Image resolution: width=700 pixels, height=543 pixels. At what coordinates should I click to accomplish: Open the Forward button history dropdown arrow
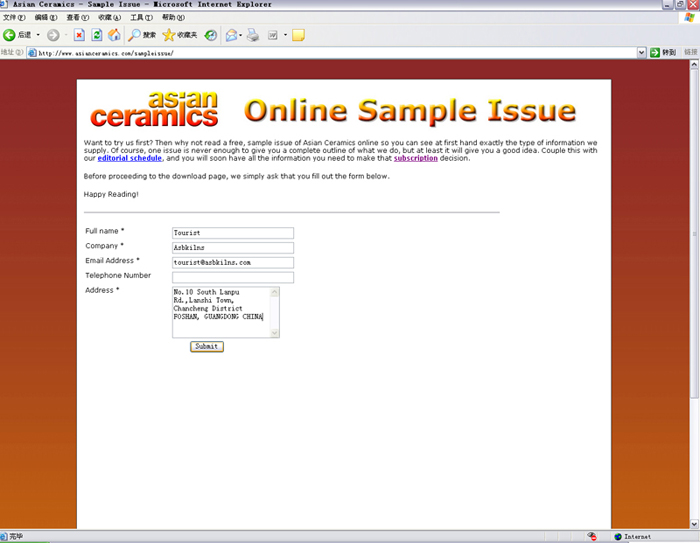(66, 35)
